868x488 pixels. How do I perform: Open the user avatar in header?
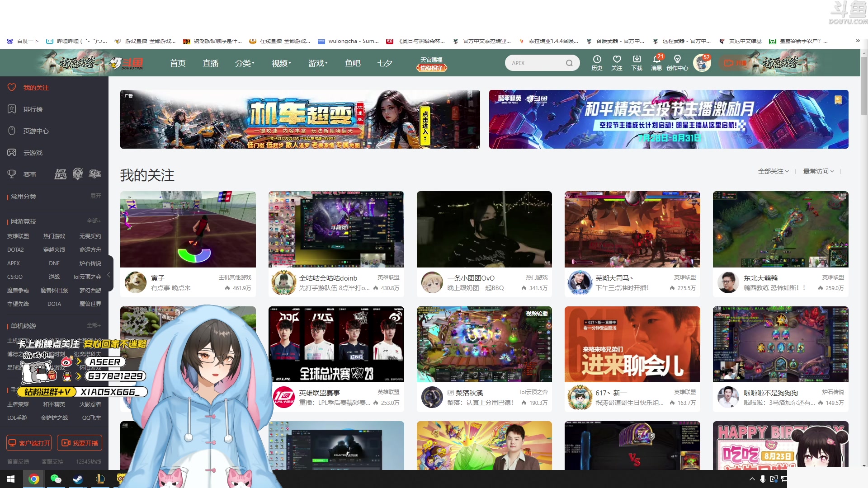(702, 63)
